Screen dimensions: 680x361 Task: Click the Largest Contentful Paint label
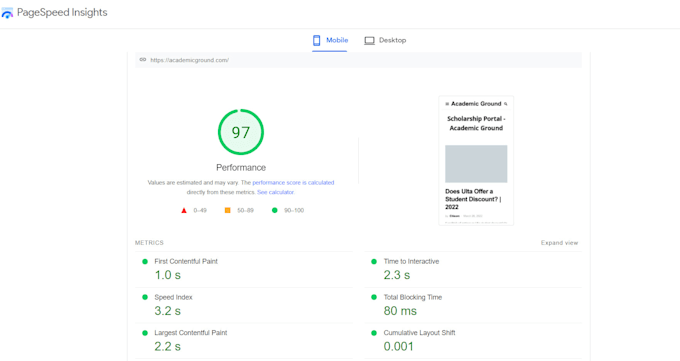coord(191,333)
